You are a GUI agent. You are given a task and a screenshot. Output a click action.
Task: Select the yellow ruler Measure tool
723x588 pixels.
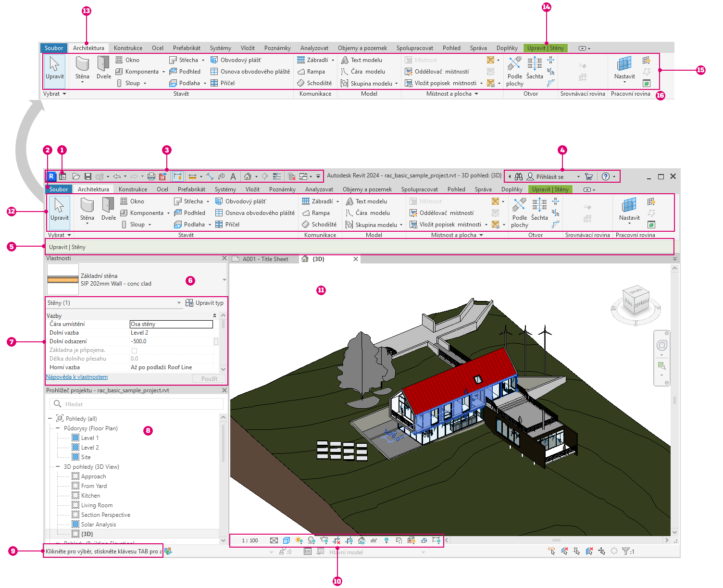click(x=193, y=176)
